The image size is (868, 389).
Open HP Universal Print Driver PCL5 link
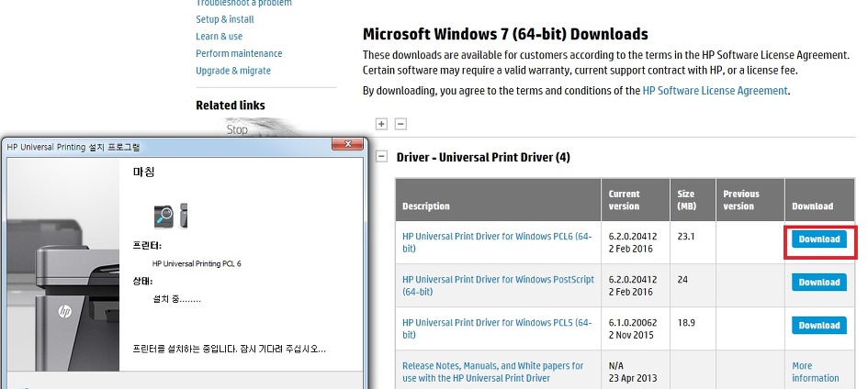[497, 328]
